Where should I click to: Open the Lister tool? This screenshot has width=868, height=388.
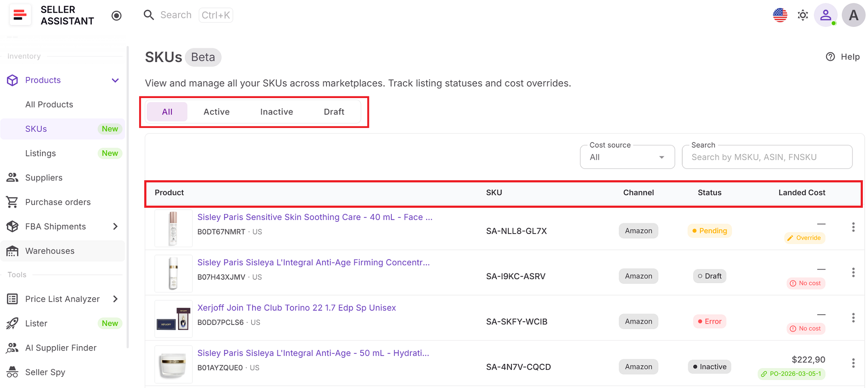point(36,323)
